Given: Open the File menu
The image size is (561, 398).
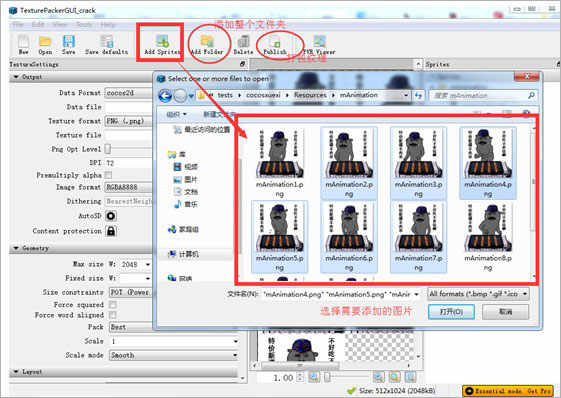Looking at the screenshot, I should pos(18,24).
